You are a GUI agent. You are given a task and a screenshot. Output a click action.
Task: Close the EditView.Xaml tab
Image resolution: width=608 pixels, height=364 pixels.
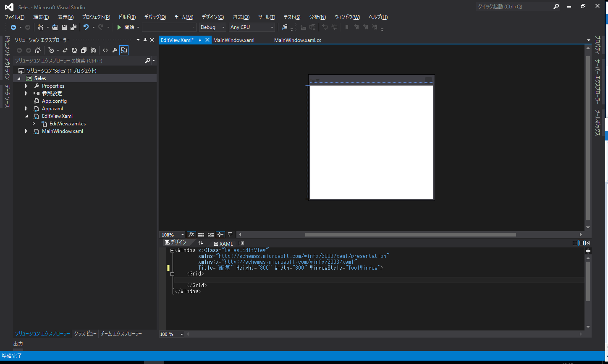coord(207,40)
